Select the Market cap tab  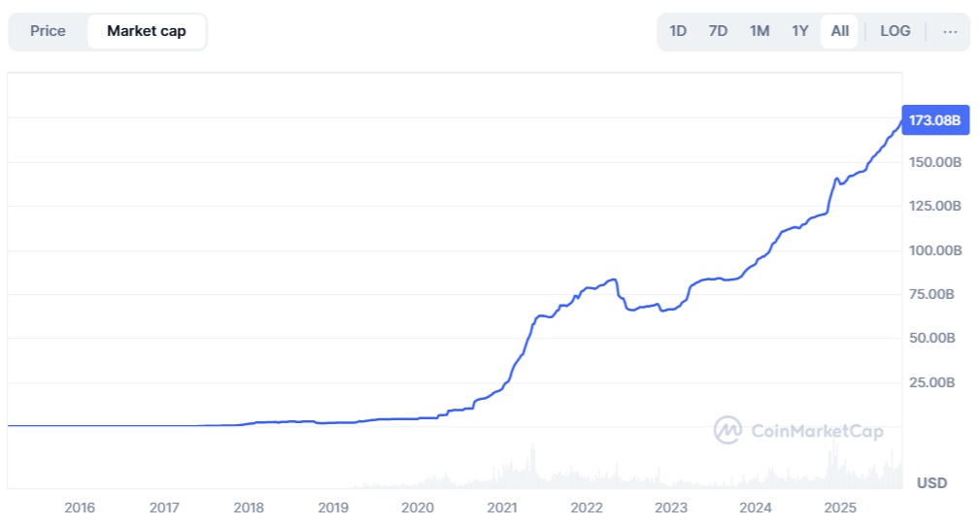click(x=146, y=31)
